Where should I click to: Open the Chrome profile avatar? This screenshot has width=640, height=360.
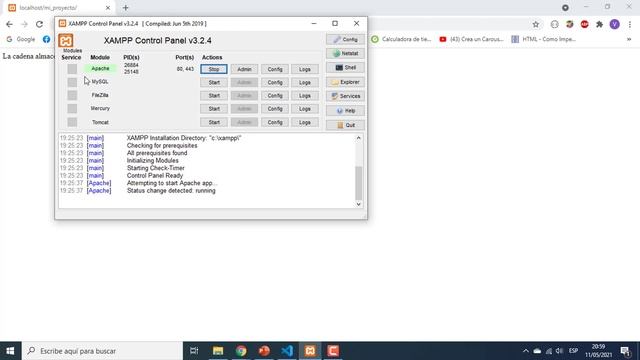[x=615, y=24]
